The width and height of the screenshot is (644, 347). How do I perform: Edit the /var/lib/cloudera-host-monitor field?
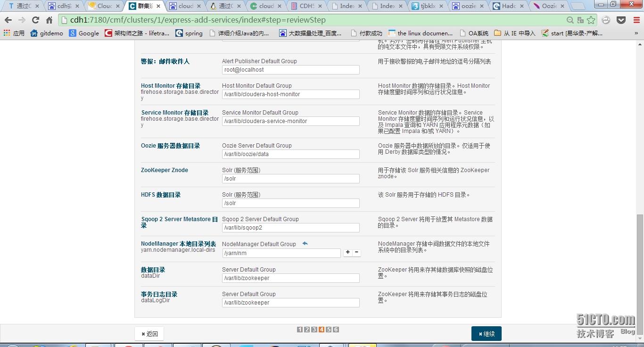[290, 94]
